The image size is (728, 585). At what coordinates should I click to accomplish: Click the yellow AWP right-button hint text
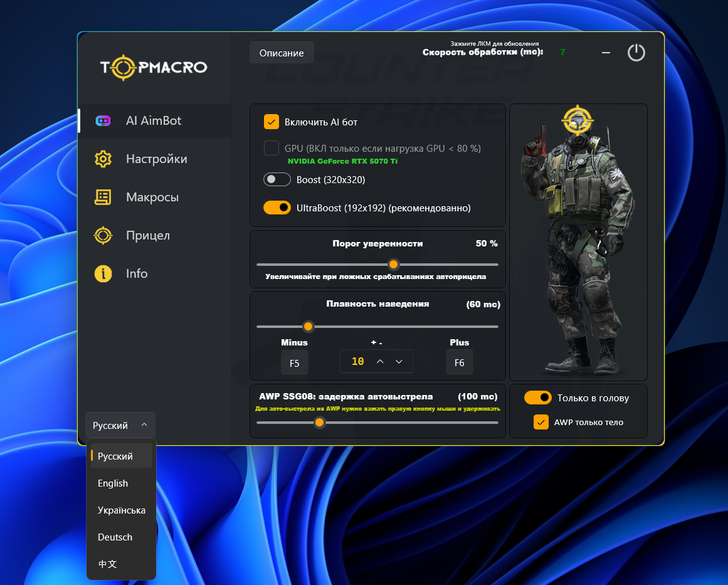tap(377, 409)
